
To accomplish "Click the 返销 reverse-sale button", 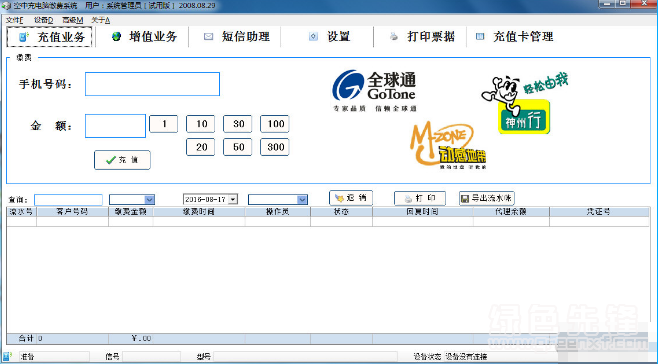I will tap(351, 198).
